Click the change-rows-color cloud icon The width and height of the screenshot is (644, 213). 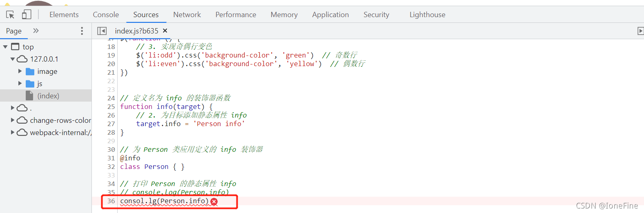22,120
